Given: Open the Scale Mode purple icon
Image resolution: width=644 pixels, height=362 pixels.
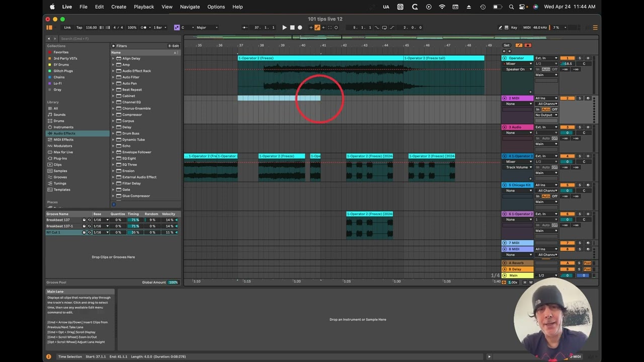Looking at the screenshot, I should (x=177, y=28).
